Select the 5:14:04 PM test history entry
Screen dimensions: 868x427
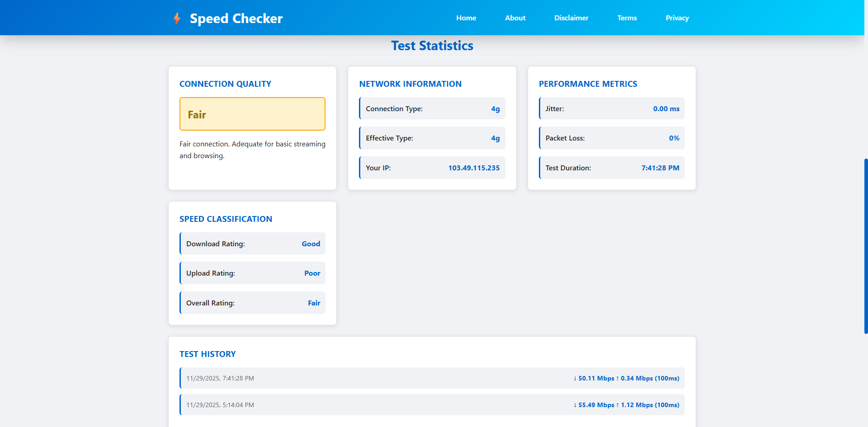pos(432,405)
